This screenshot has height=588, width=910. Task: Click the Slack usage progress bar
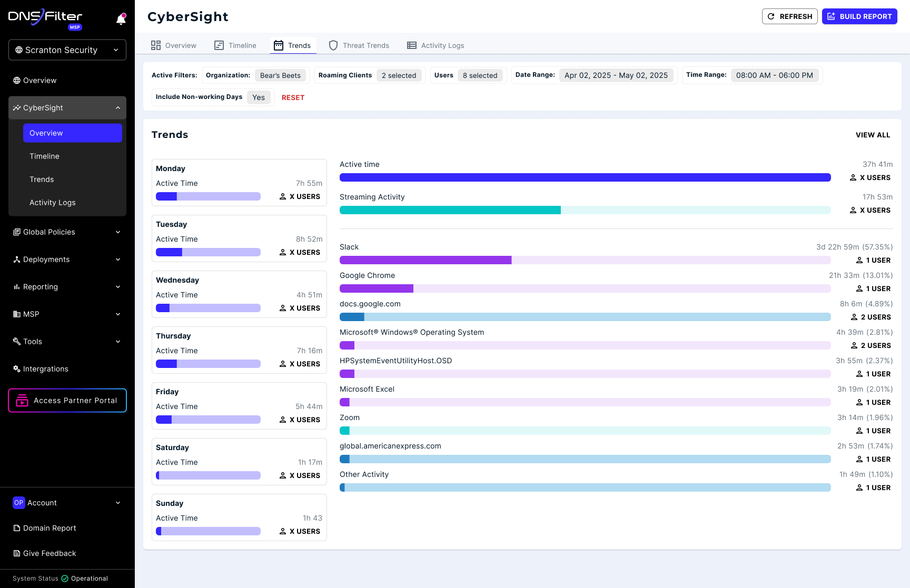coord(585,260)
